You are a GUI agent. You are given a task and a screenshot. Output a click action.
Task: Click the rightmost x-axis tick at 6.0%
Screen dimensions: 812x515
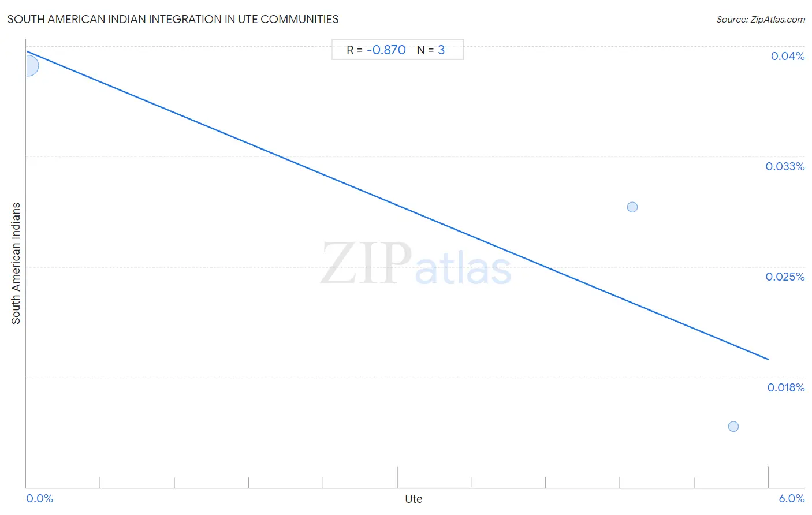tap(768, 477)
